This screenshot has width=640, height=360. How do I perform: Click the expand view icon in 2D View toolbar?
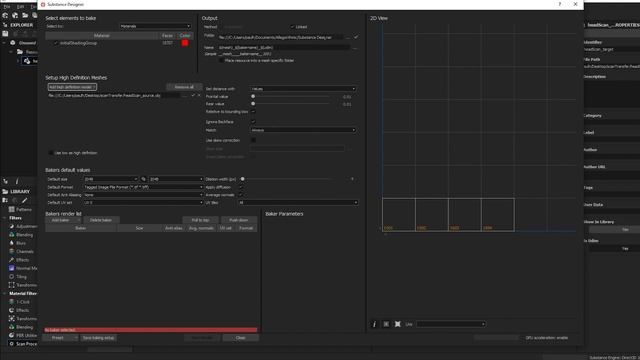398,324
